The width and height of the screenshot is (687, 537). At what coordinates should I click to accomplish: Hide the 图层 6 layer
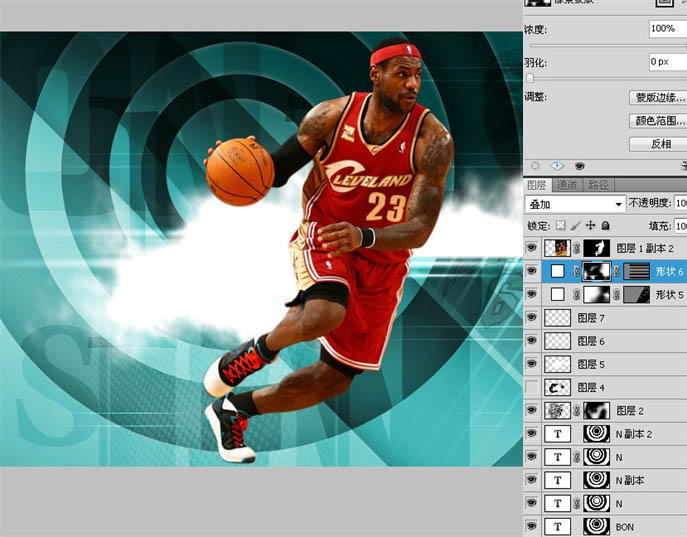pyautogui.click(x=532, y=340)
